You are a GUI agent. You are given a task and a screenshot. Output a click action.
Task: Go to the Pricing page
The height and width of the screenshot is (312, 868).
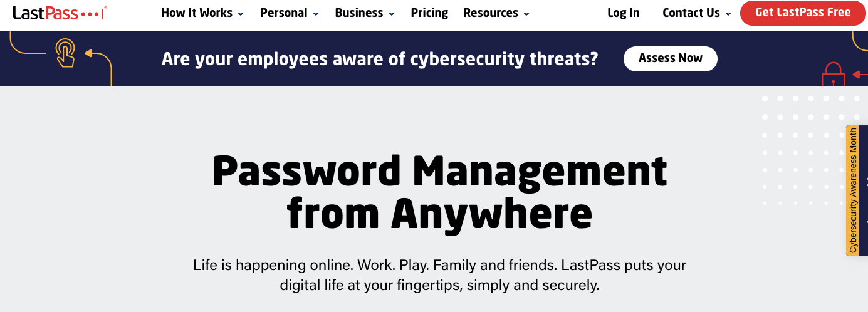pos(429,13)
